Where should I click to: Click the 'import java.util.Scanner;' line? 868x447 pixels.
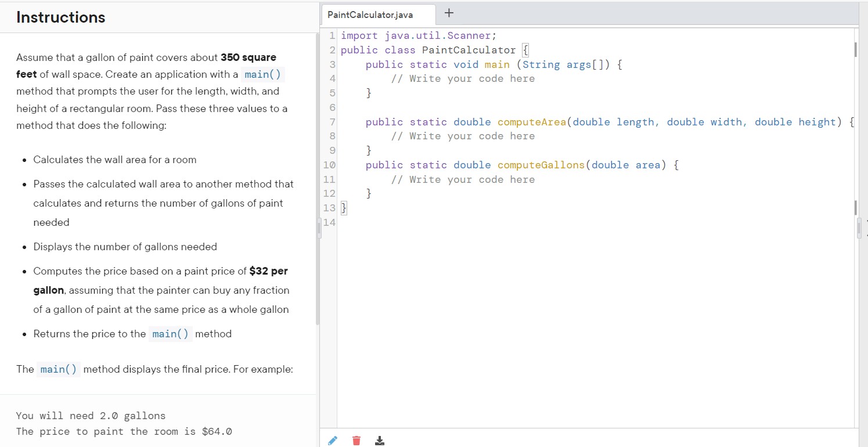[x=419, y=35]
